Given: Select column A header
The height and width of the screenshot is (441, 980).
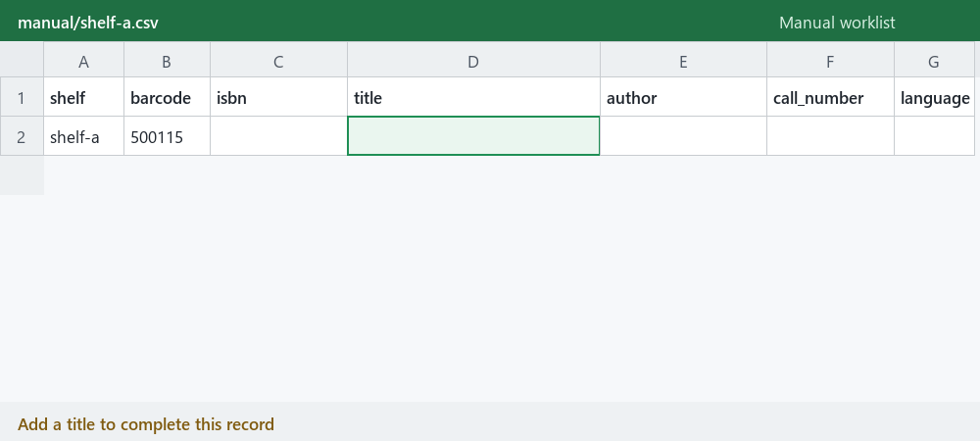Looking at the screenshot, I should tap(83, 61).
